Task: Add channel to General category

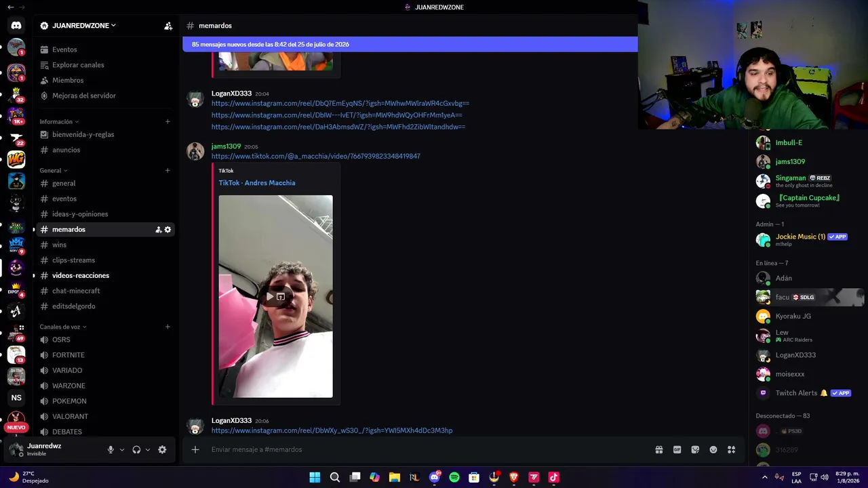Action: click(167, 171)
